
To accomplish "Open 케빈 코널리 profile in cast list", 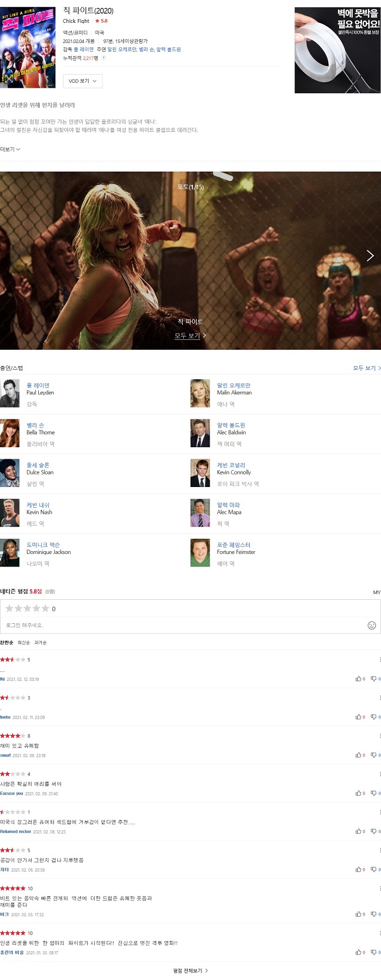I will tap(231, 465).
